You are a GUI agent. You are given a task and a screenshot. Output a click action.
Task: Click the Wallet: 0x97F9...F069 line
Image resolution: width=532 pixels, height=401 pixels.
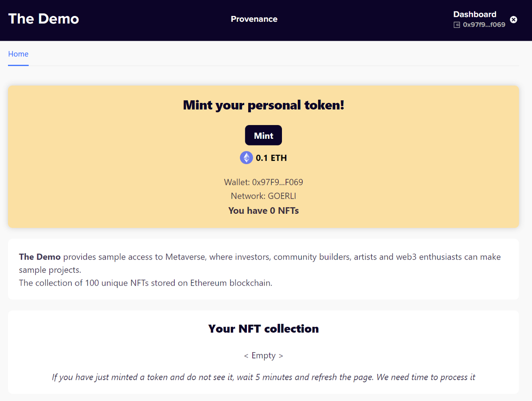click(263, 182)
